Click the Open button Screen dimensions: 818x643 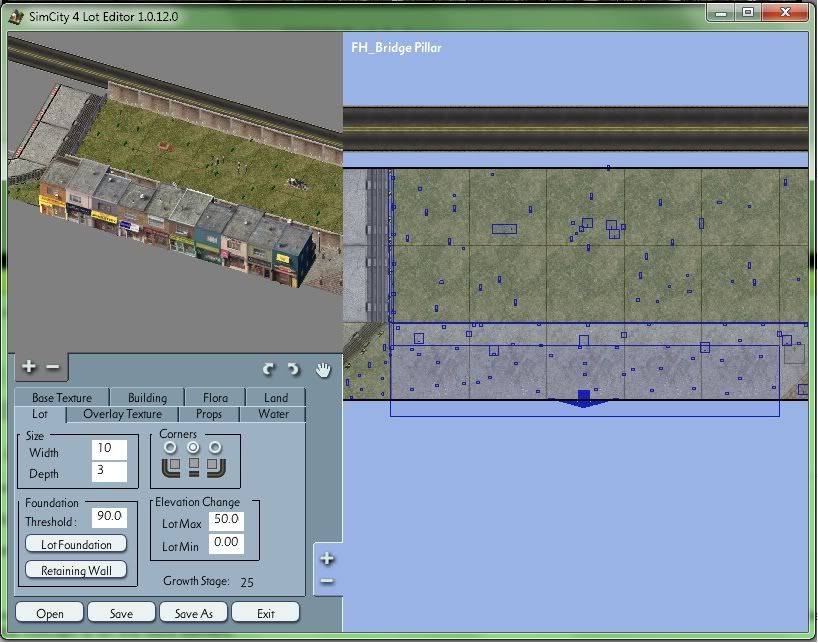pyautogui.click(x=50, y=613)
